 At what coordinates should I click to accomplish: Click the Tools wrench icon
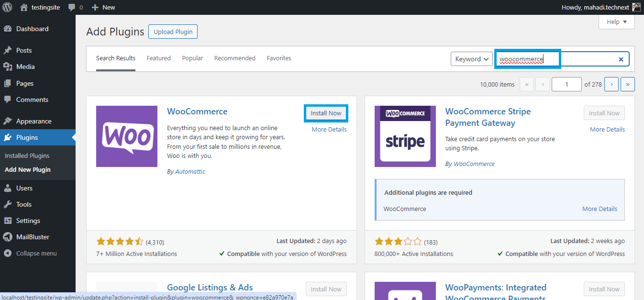tap(8, 204)
